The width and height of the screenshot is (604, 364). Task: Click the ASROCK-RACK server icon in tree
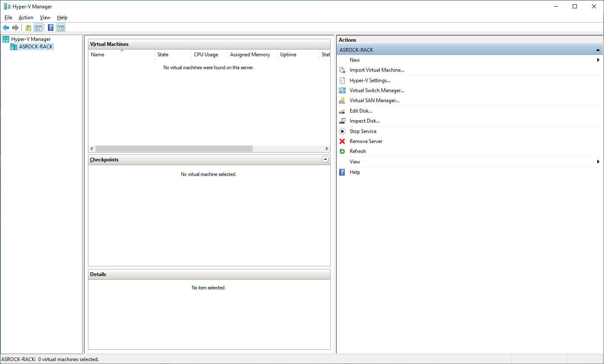click(14, 47)
